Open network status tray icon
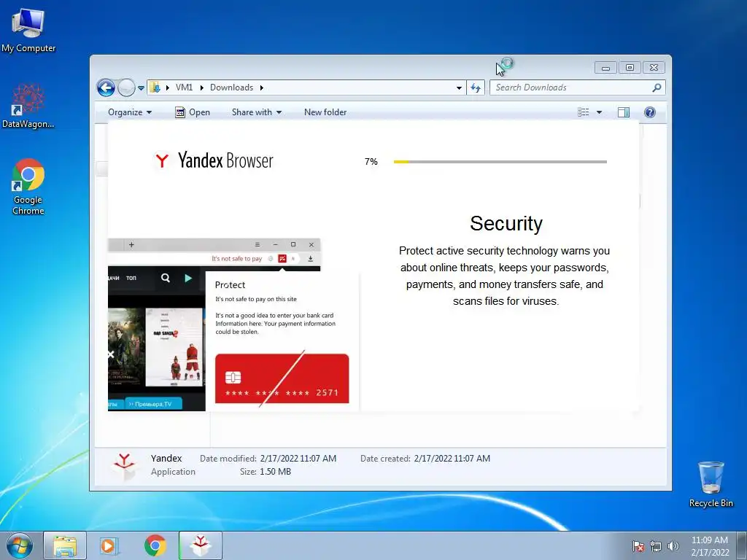This screenshot has height=560, width=747. 656,547
